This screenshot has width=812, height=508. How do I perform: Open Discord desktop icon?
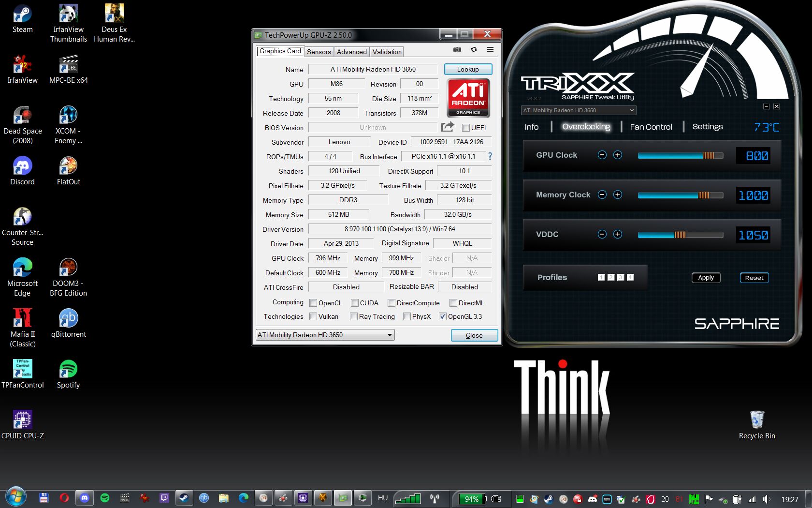[x=22, y=171]
